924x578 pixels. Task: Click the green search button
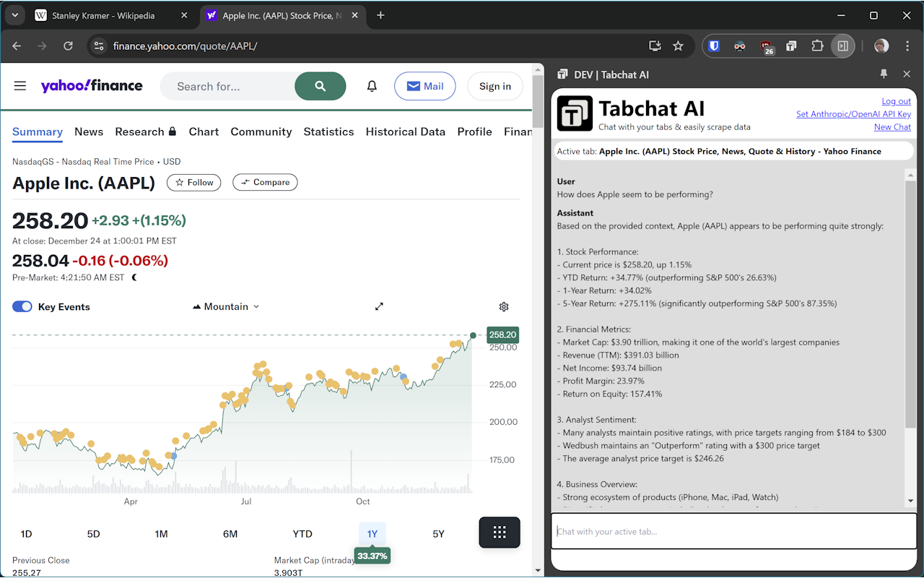click(321, 86)
